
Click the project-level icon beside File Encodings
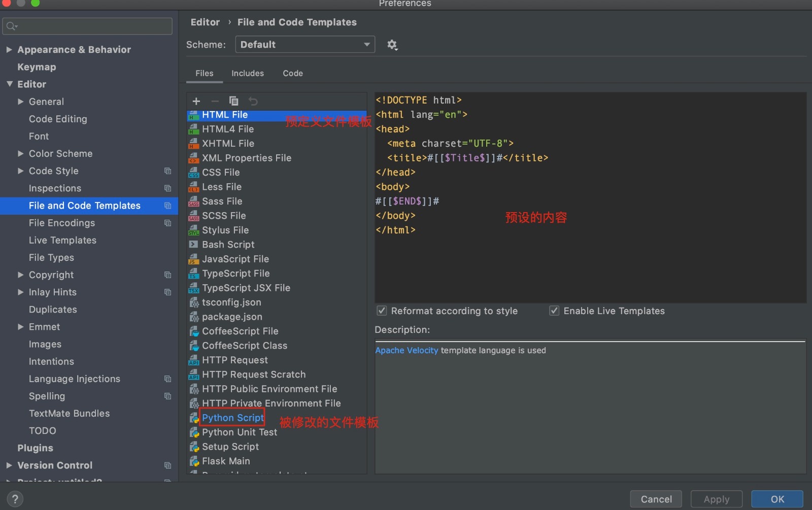(x=167, y=223)
